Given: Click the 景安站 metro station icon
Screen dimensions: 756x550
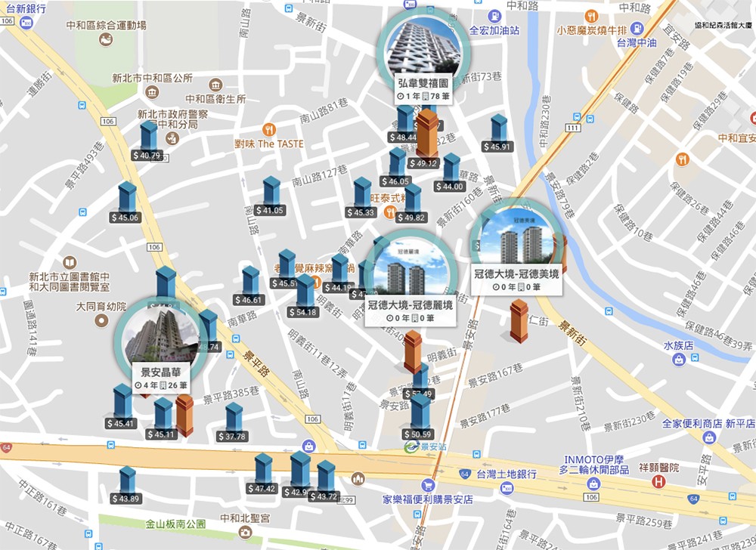Looking at the screenshot, I should click(411, 447).
